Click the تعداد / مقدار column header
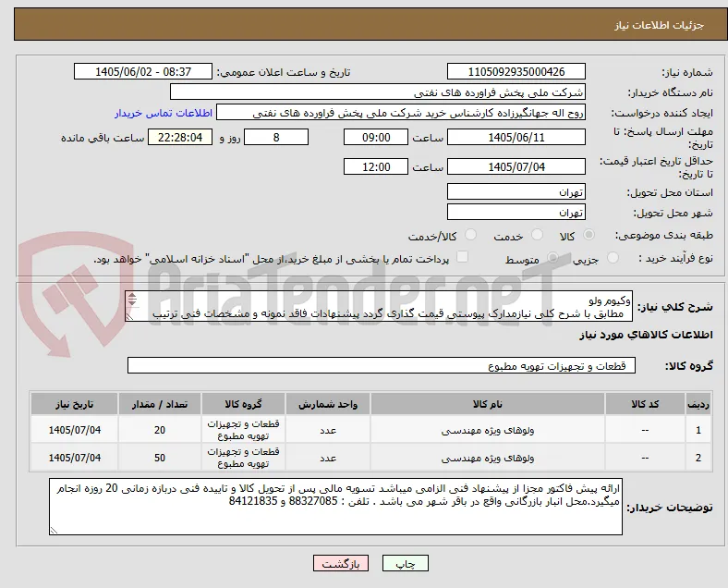728x588 pixels. coord(160,404)
